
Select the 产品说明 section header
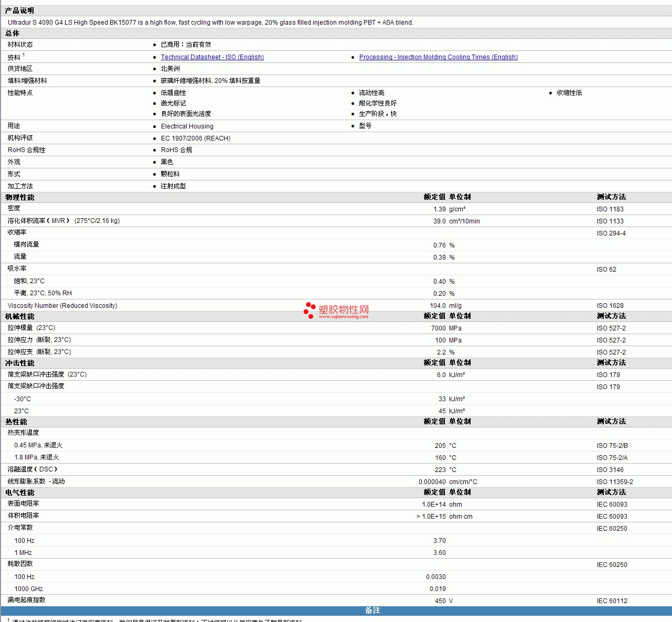click(x=19, y=10)
